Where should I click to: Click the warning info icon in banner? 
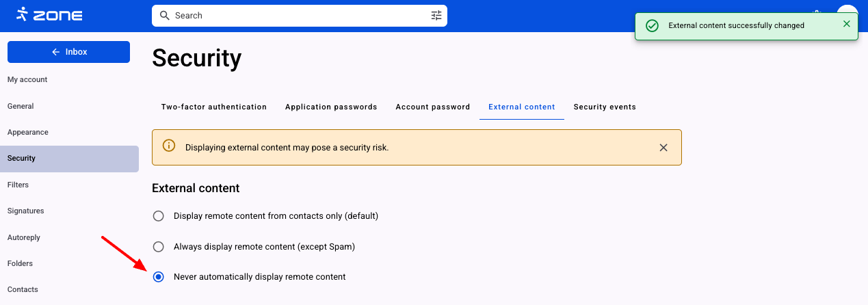[x=168, y=146]
